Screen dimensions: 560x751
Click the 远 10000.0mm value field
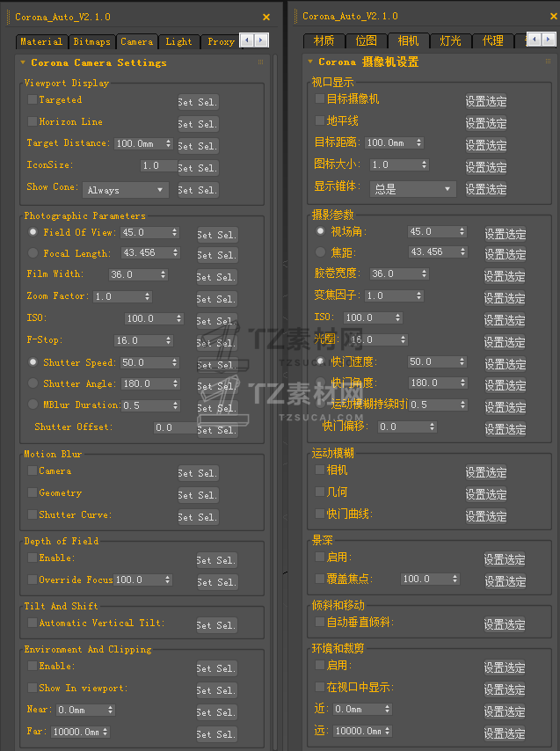pyautogui.click(x=359, y=731)
